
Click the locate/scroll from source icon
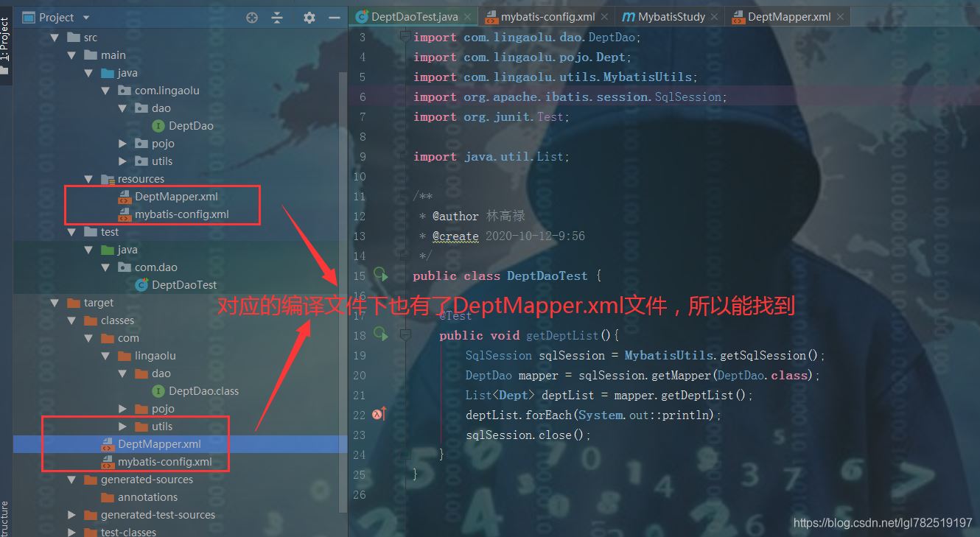pos(252,18)
